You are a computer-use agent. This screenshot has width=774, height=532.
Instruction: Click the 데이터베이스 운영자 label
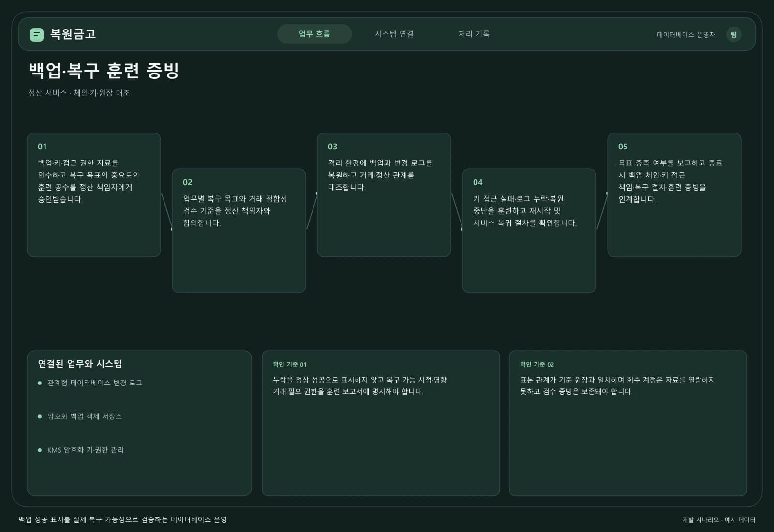[x=686, y=35]
